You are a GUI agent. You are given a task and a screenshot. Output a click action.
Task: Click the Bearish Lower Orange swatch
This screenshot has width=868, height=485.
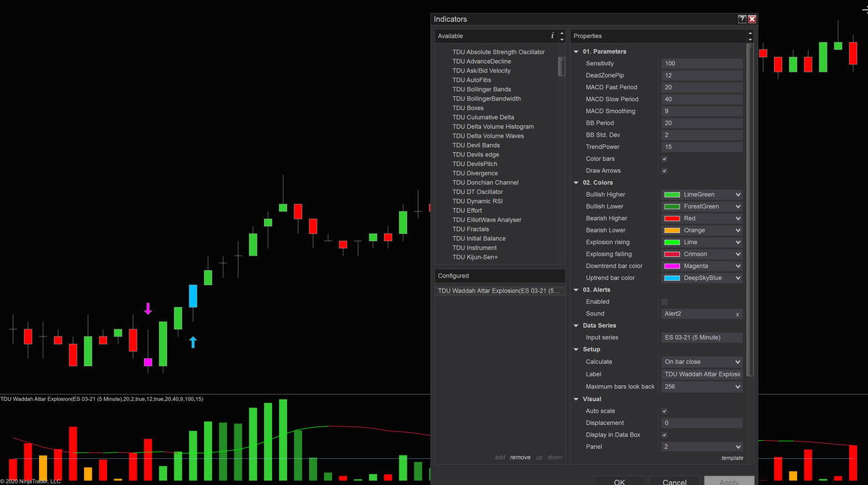(672, 230)
